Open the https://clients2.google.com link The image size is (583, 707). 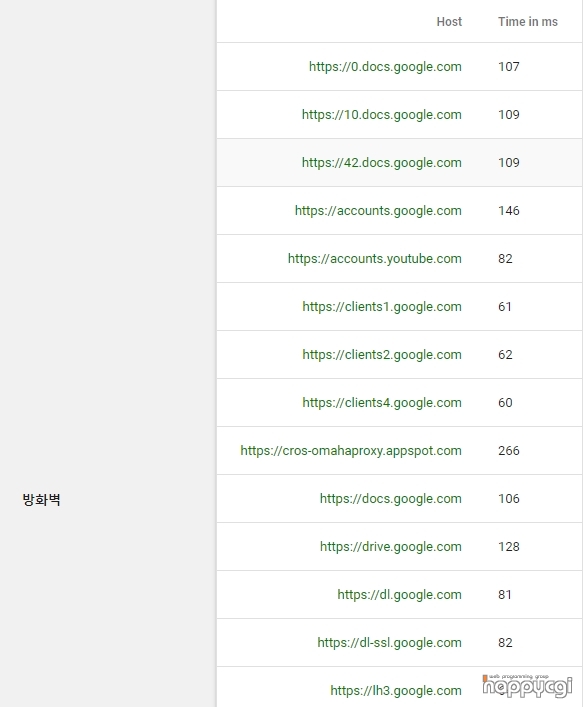tap(382, 355)
